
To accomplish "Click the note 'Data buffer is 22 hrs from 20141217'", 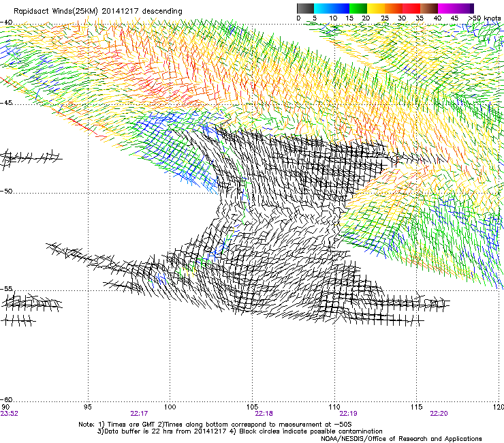I will coord(165,431).
